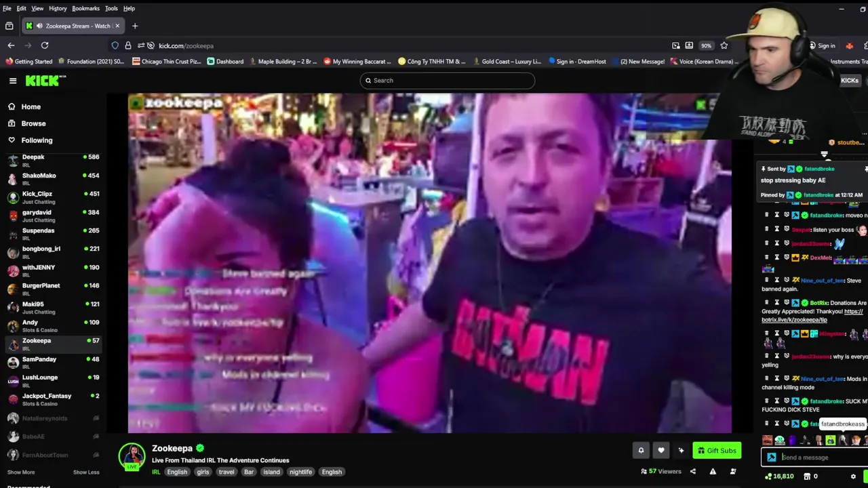
Task: Reset the 90% zoom level indicator
Action: [706, 45]
